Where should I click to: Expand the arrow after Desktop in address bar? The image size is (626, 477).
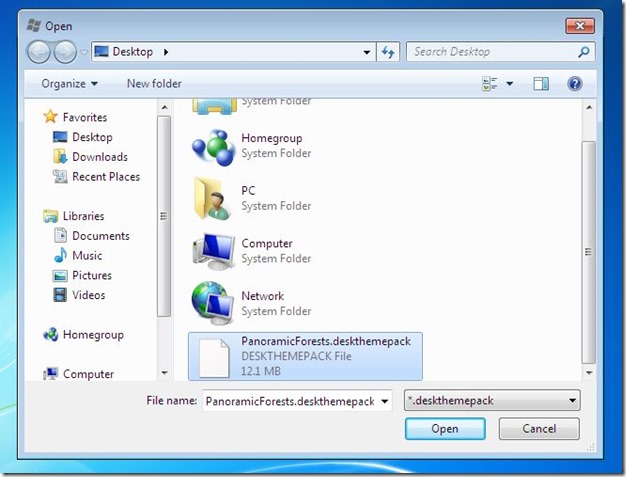pyautogui.click(x=166, y=52)
